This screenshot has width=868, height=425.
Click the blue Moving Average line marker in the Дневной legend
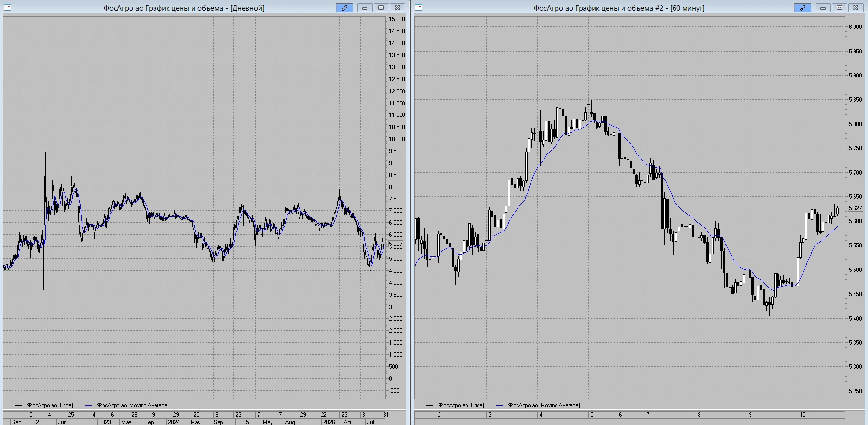[88, 405]
